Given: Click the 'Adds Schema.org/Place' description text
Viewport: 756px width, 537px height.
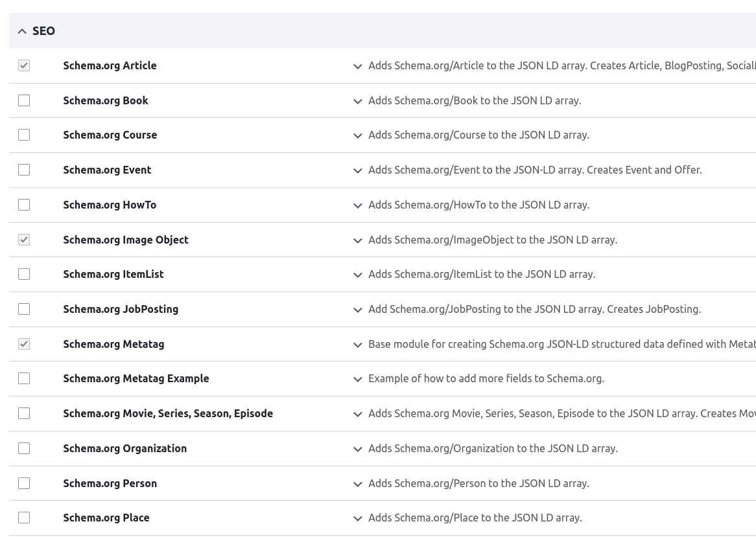Looking at the screenshot, I should (x=475, y=518).
